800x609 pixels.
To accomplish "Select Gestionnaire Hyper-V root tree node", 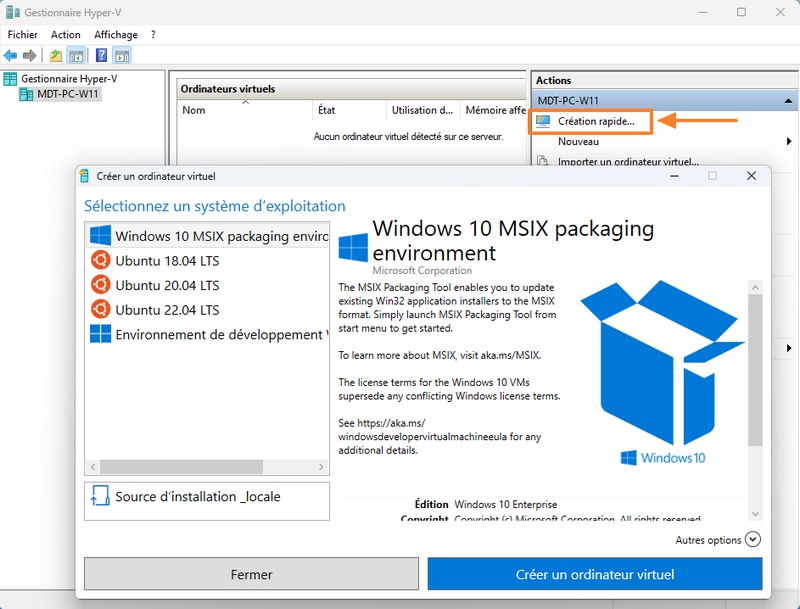I will [x=69, y=79].
